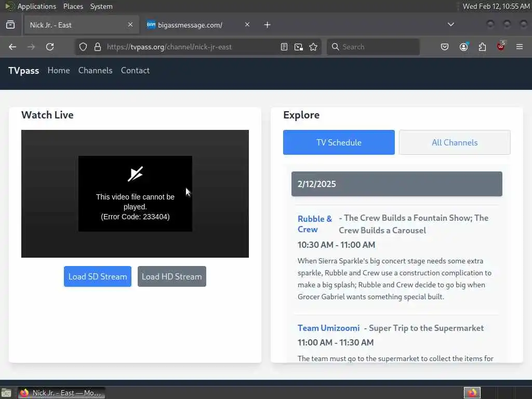The height and width of the screenshot is (399, 532).
Task: Reload the page with the refresh icon
Action: [50, 47]
